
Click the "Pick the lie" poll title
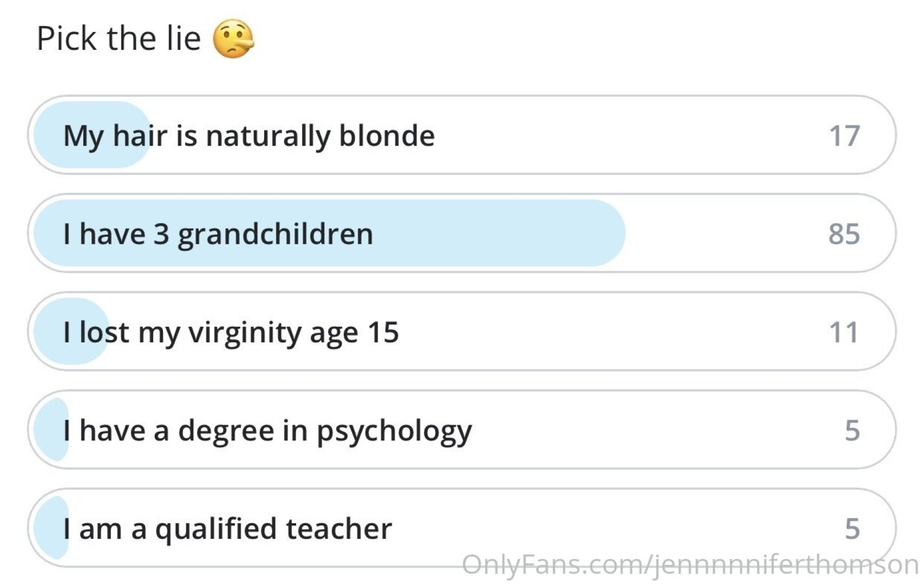tap(119, 38)
